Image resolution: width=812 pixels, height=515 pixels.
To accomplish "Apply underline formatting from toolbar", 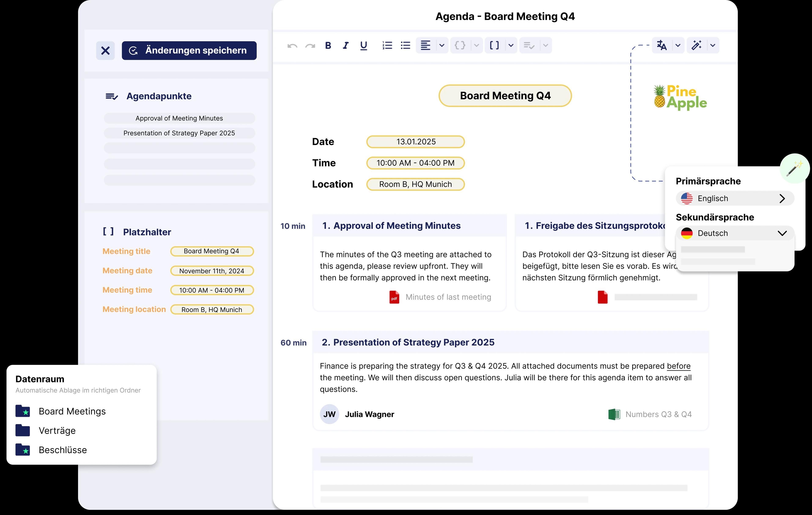I will (363, 45).
